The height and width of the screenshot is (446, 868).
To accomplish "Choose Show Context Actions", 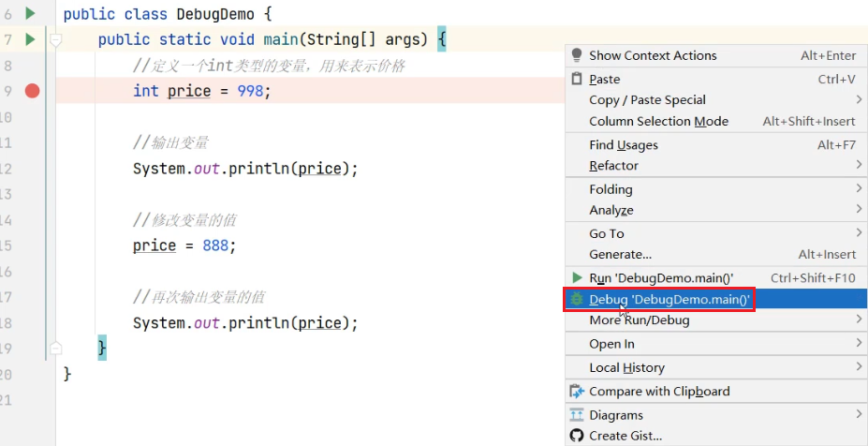I will [715, 55].
